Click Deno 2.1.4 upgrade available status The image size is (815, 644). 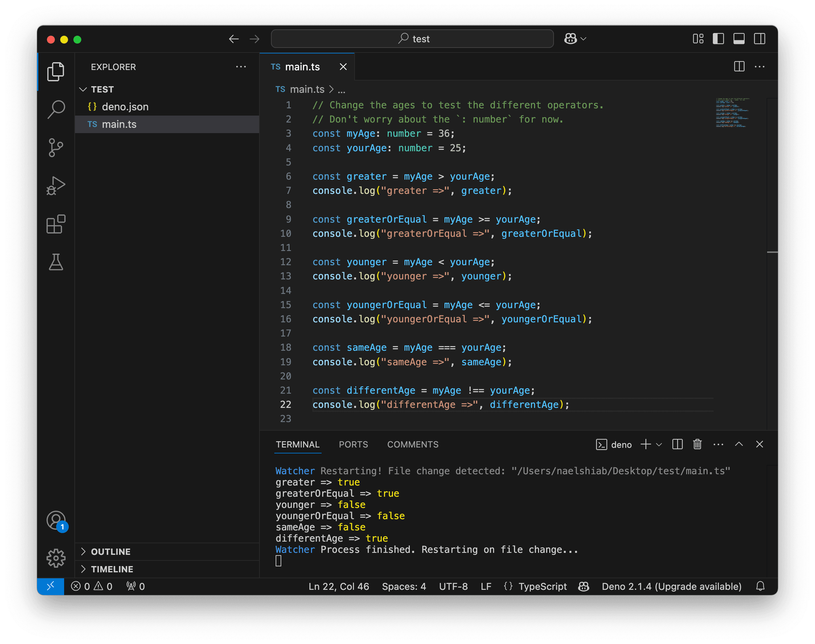[671, 586]
